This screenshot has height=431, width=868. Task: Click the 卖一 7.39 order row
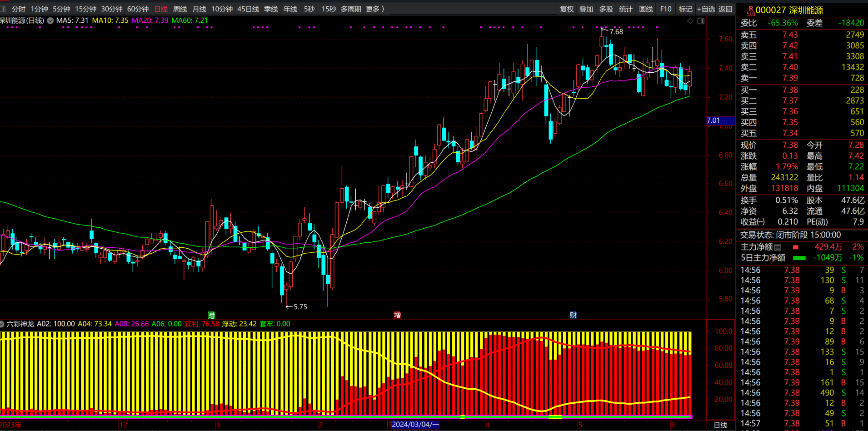(x=802, y=78)
